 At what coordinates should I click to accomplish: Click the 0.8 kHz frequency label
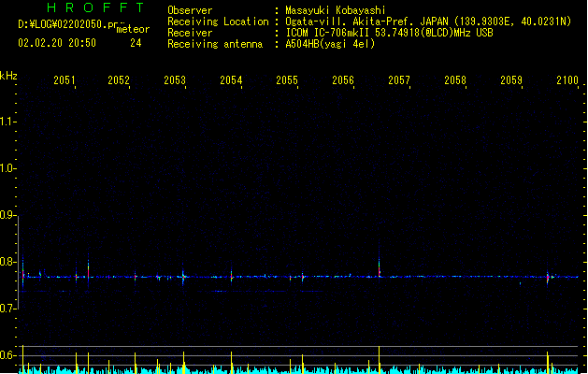point(7,262)
